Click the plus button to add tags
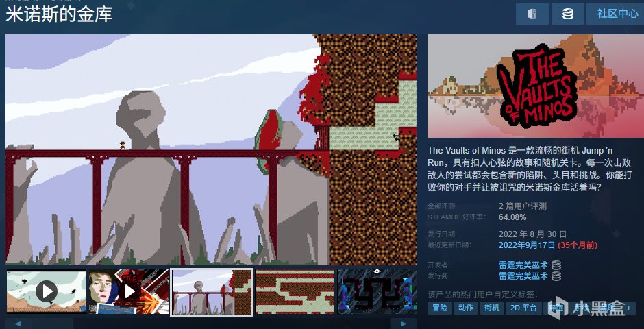Viewport: 644px width, 329px height. click(628, 308)
